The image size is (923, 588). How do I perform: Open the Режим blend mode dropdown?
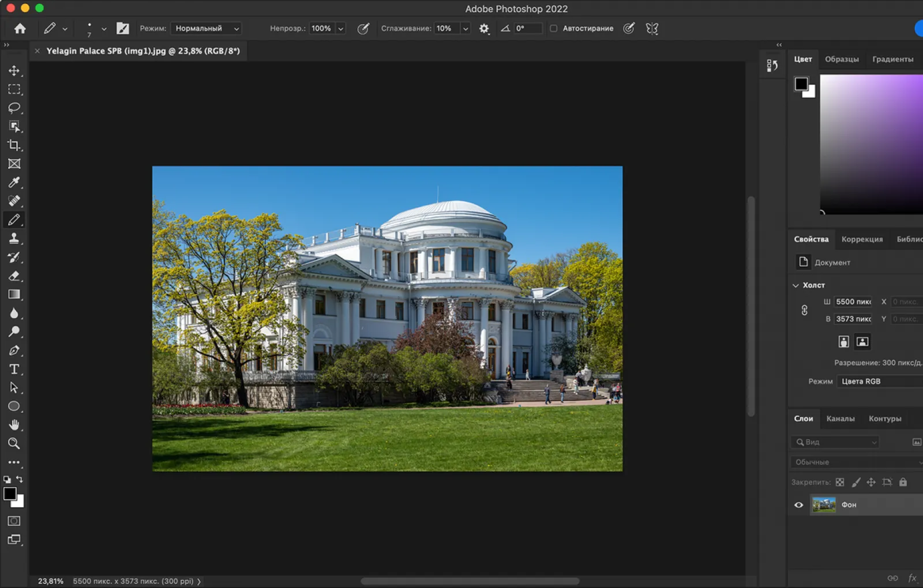tap(207, 28)
